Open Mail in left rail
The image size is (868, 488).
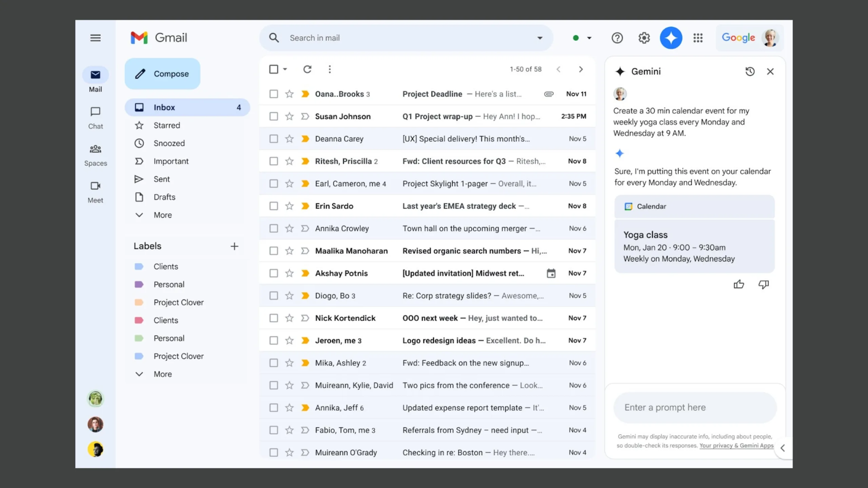point(95,80)
